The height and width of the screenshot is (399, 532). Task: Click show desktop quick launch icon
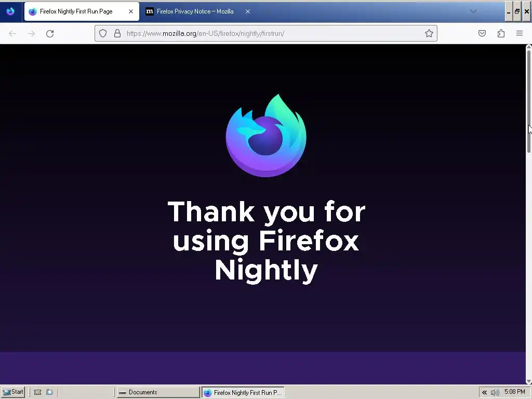(x=37, y=392)
